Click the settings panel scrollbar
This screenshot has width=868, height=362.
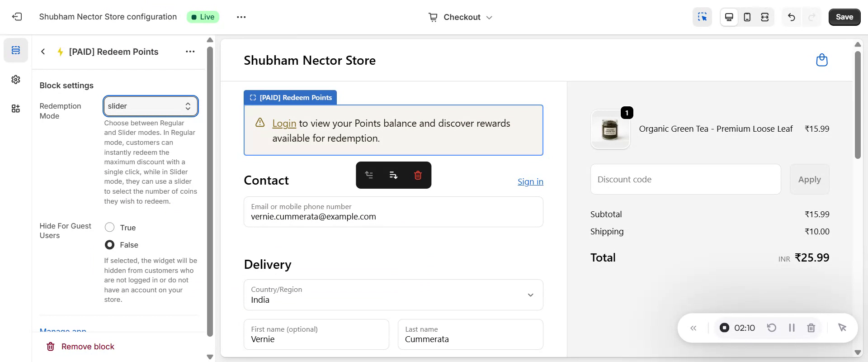coord(210,191)
